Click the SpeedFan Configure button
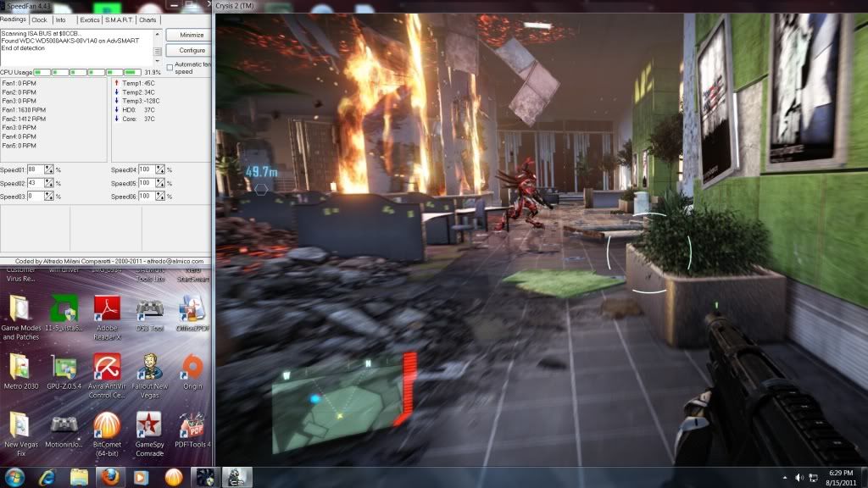 (x=188, y=50)
